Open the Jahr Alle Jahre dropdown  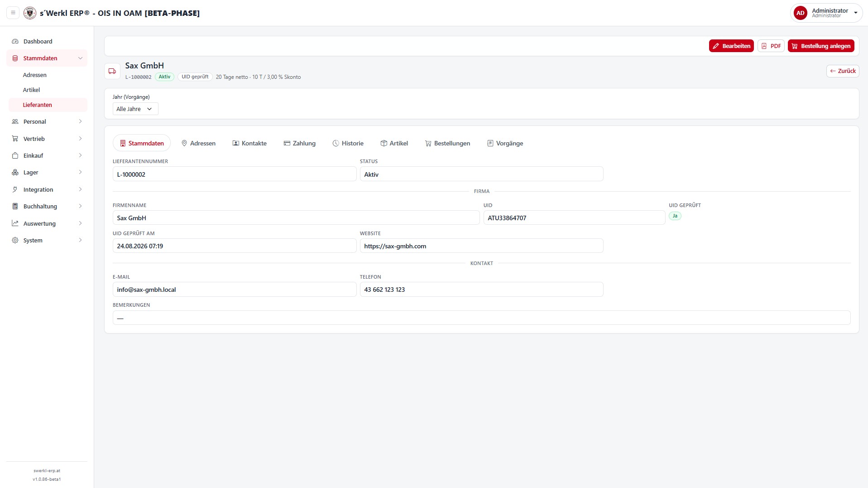(135, 109)
